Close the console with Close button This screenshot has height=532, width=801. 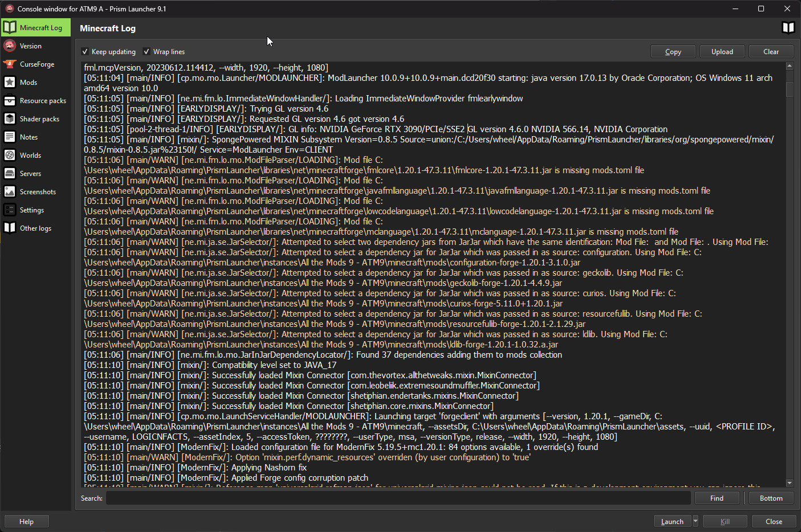point(774,521)
